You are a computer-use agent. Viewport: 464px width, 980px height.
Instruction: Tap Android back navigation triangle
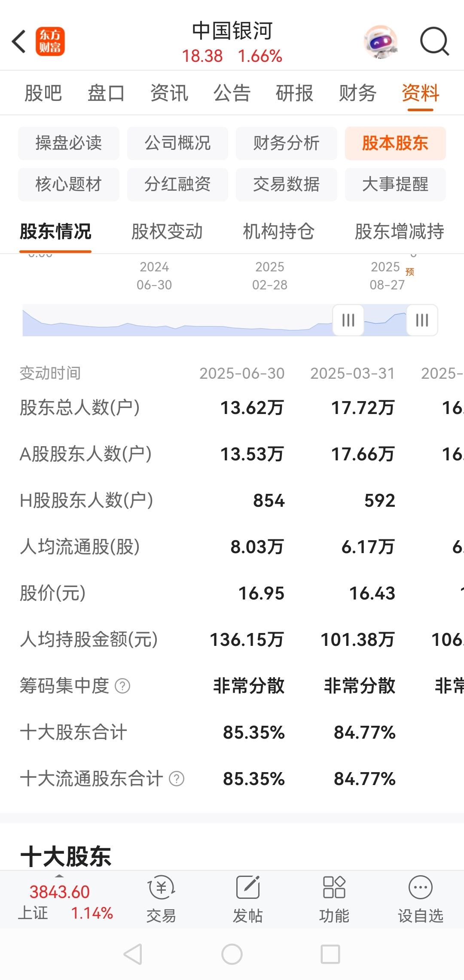133,954
